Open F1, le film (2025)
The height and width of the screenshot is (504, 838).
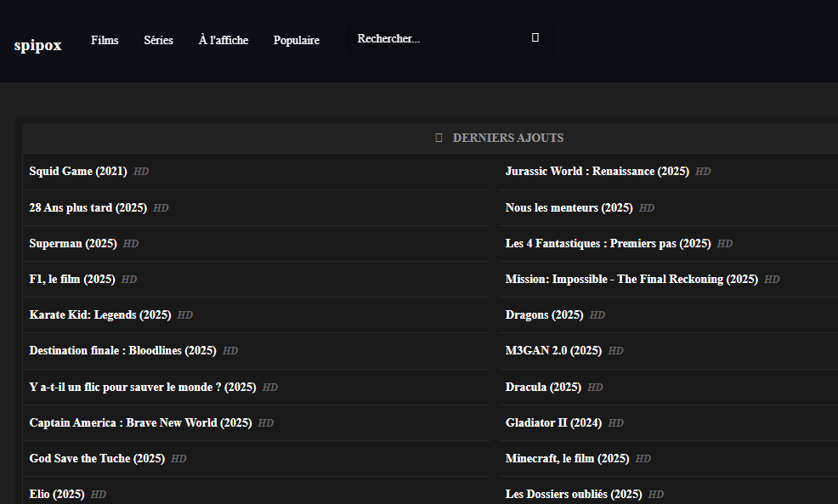pos(72,280)
